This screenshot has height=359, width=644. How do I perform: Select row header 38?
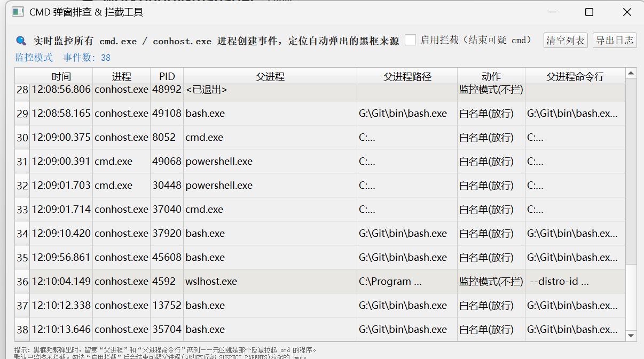22,329
